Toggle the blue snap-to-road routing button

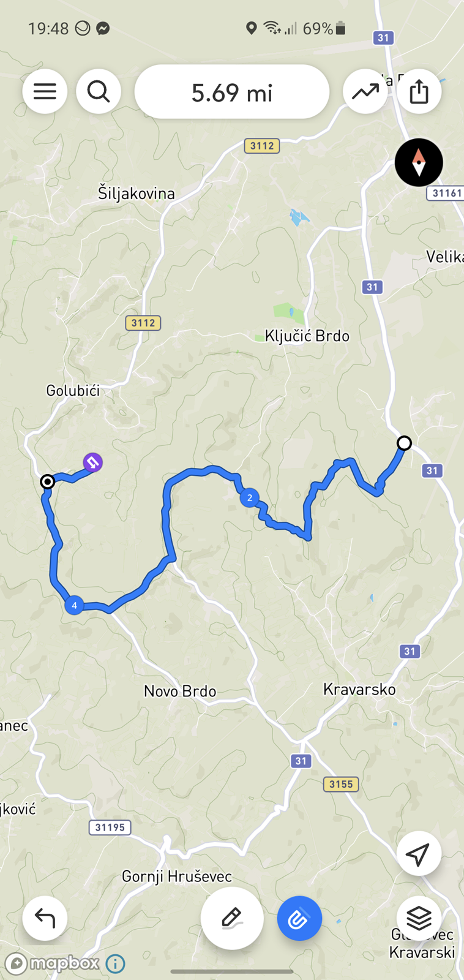point(299,918)
